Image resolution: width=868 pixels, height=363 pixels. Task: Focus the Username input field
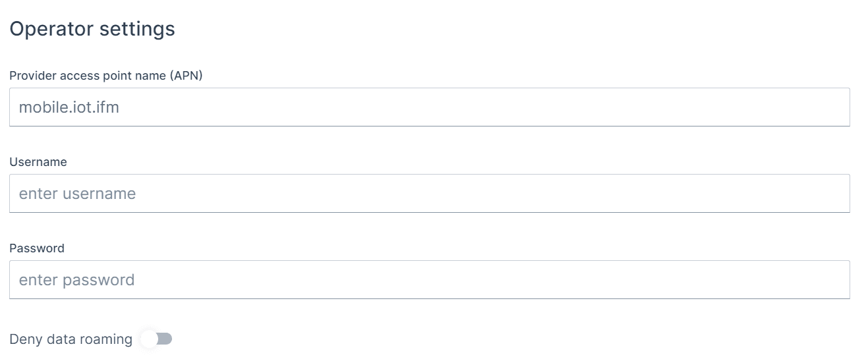(x=429, y=193)
